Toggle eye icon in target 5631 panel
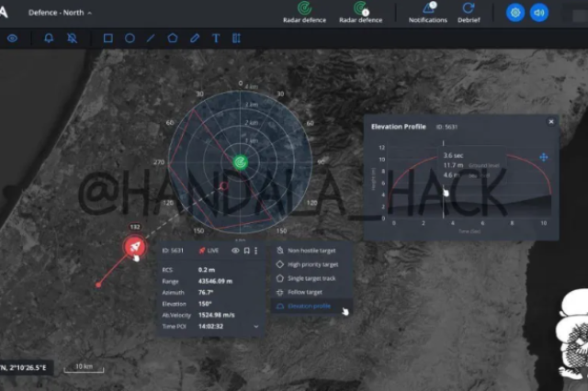Image resolution: width=588 pixels, height=391 pixels. point(235,251)
